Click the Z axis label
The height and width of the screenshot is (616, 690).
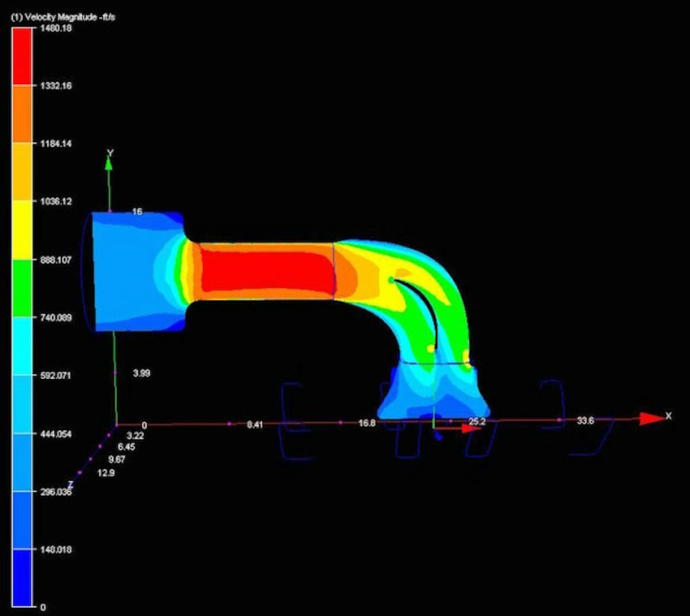71,485
